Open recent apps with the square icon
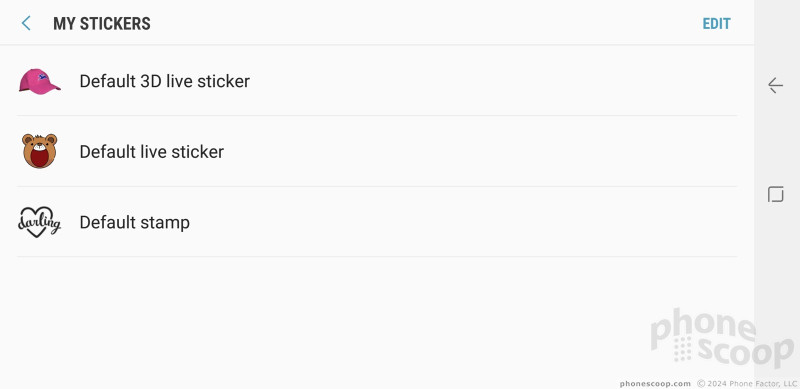The image size is (800, 389). pos(776,194)
